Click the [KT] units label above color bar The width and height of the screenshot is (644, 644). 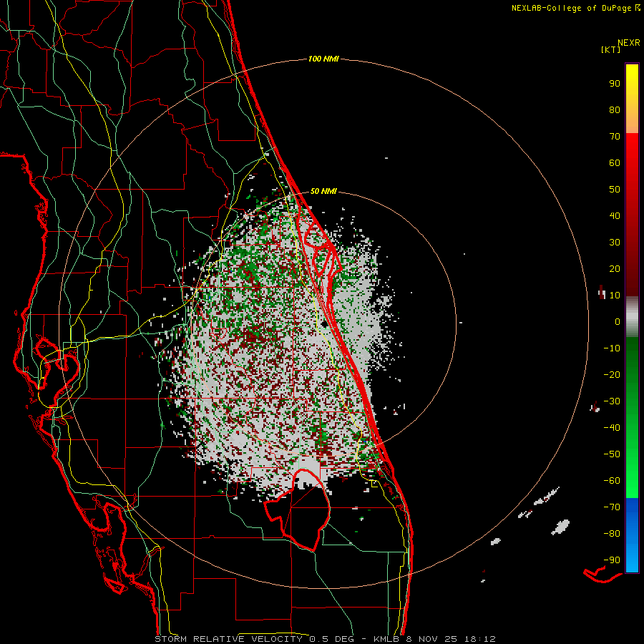610,49
